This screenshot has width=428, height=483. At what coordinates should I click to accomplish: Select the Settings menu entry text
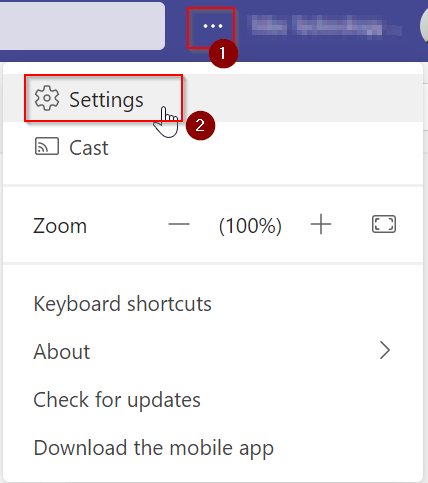pos(106,99)
